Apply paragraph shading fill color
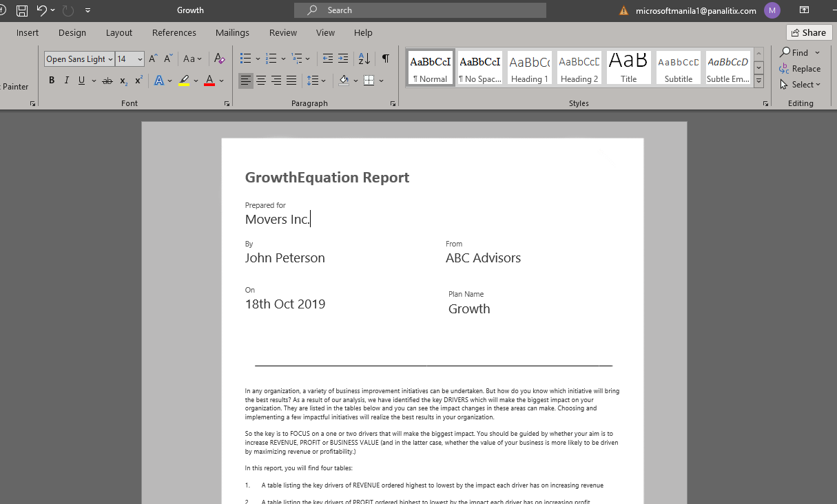 click(x=344, y=81)
